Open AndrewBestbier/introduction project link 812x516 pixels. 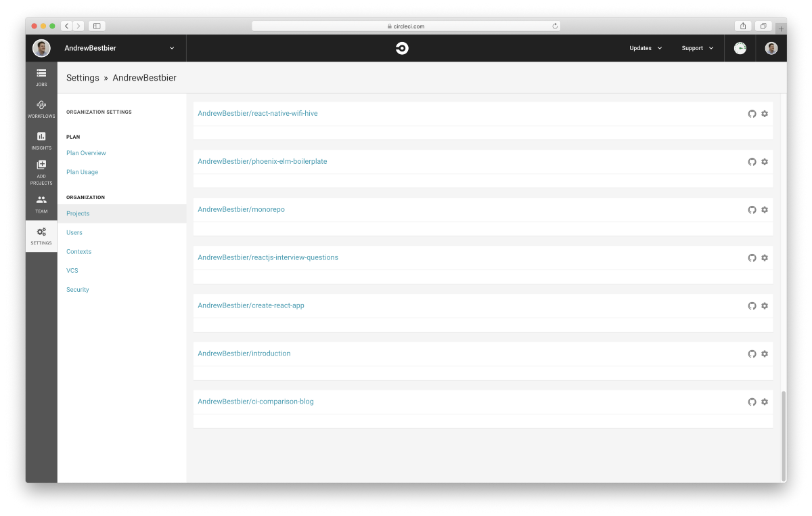pos(244,353)
